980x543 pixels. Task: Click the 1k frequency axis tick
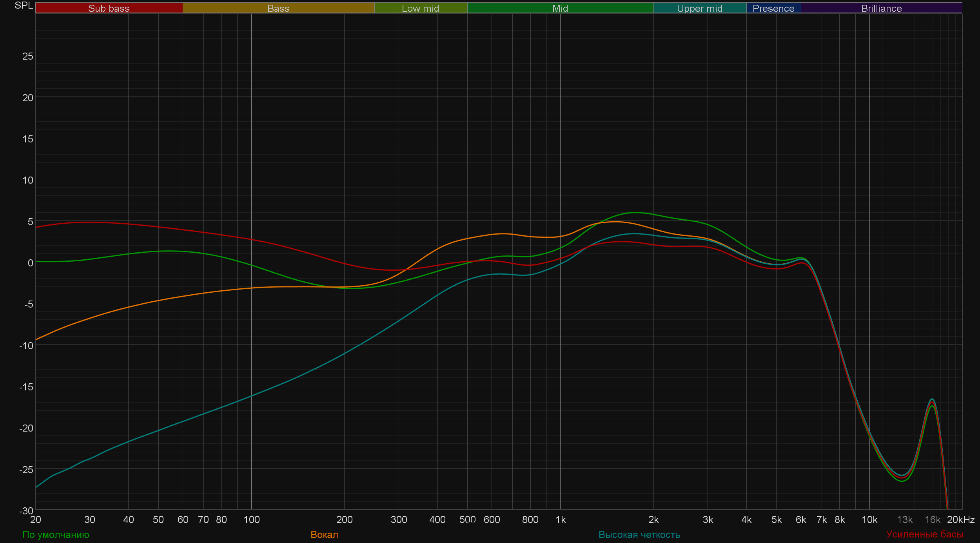coord(561,519)
